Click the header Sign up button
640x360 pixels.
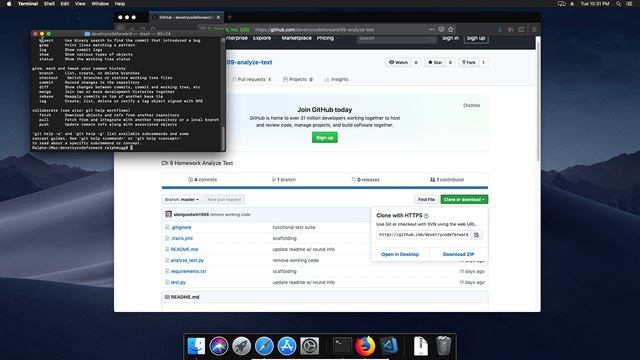(x=476, y=38)
